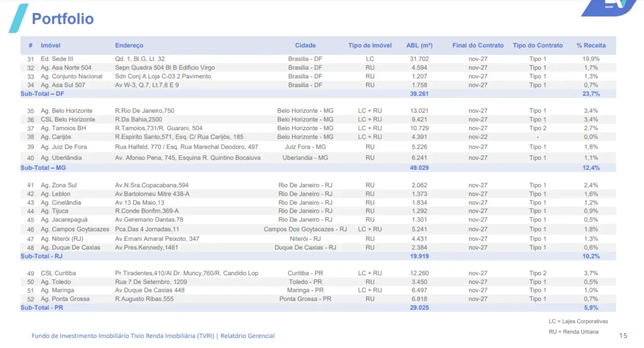Click Ag. Juiz De Fora property name

tap(64, 147)
